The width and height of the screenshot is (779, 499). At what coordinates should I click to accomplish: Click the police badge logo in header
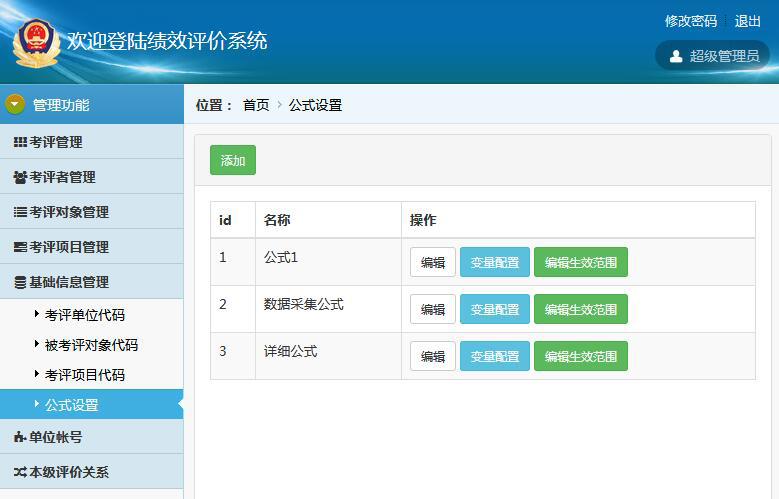[x=37, y=43]
